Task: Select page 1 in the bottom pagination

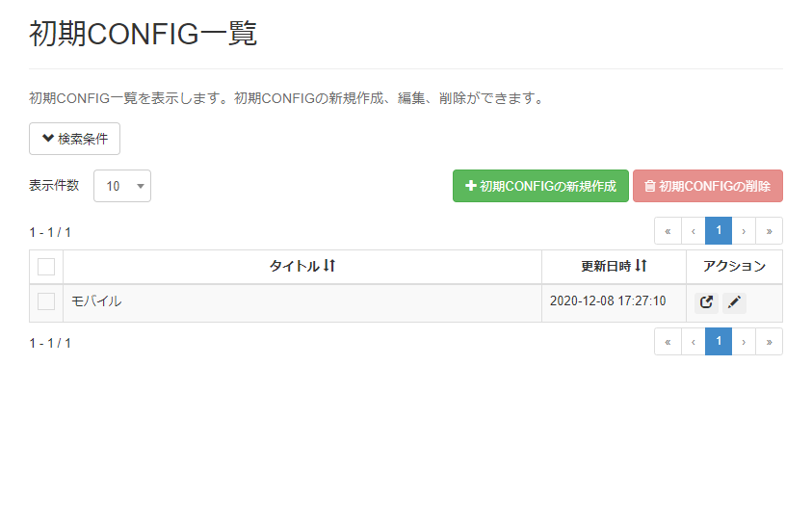Action: pos(719,342)
